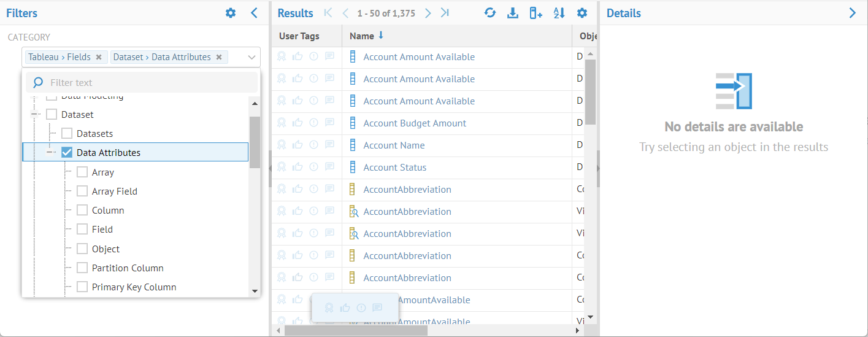Open the Filters settings gear
This screenshot has width=868, height=337.
click(x=231, y=13)
